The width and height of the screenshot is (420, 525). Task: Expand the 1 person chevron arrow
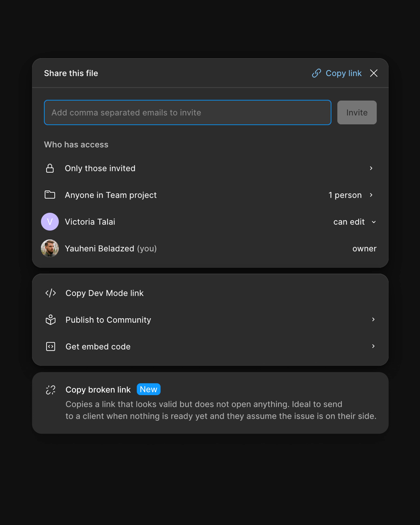[371, 195]
